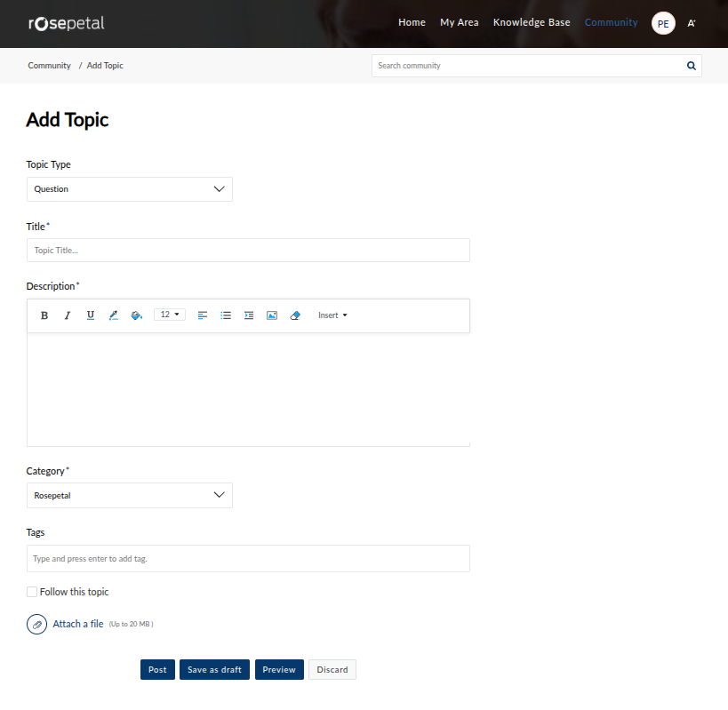Open the font size 12 dropdown

point(169,315)
